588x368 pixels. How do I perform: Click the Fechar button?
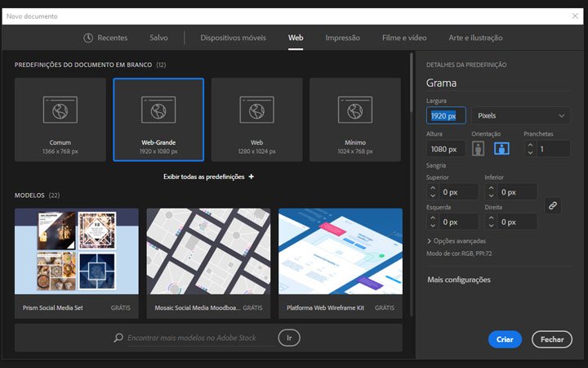[552, 339]
